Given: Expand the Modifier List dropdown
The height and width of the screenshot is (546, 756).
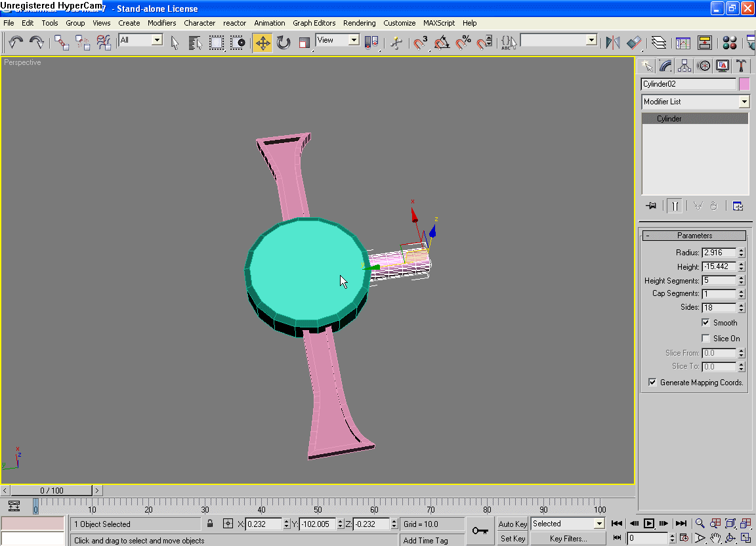Looking at the screenshot, I should coord(744,102).
